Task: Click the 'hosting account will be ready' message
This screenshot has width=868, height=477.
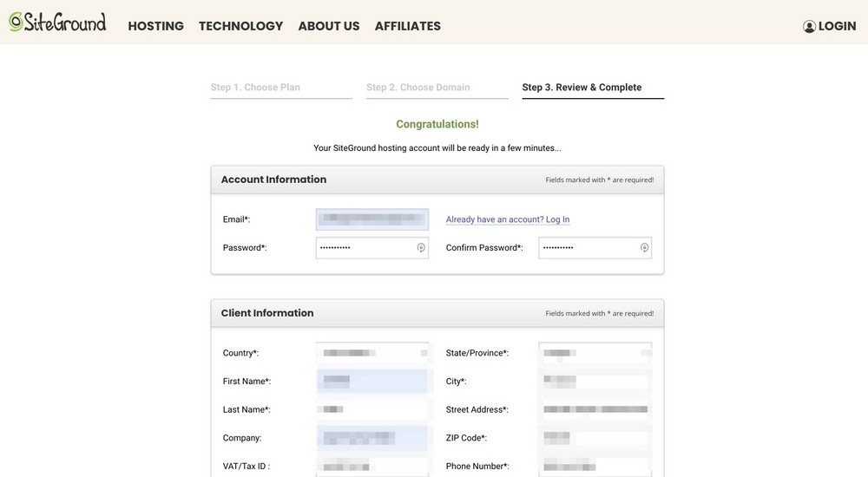Action: point(437,147)
